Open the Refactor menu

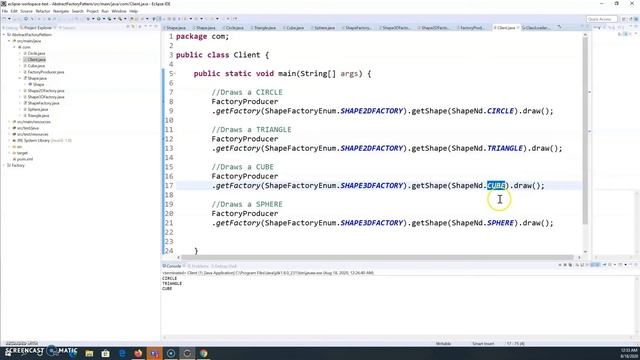coord(42,11)
